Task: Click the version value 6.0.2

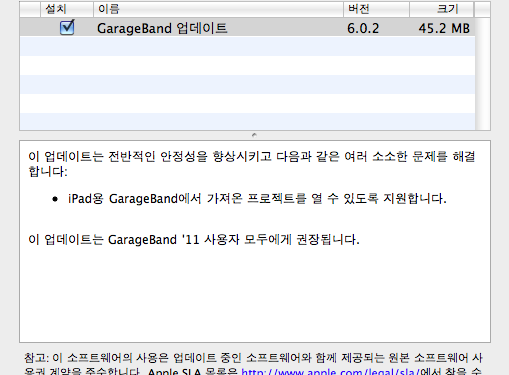Action: pos(363,28)
